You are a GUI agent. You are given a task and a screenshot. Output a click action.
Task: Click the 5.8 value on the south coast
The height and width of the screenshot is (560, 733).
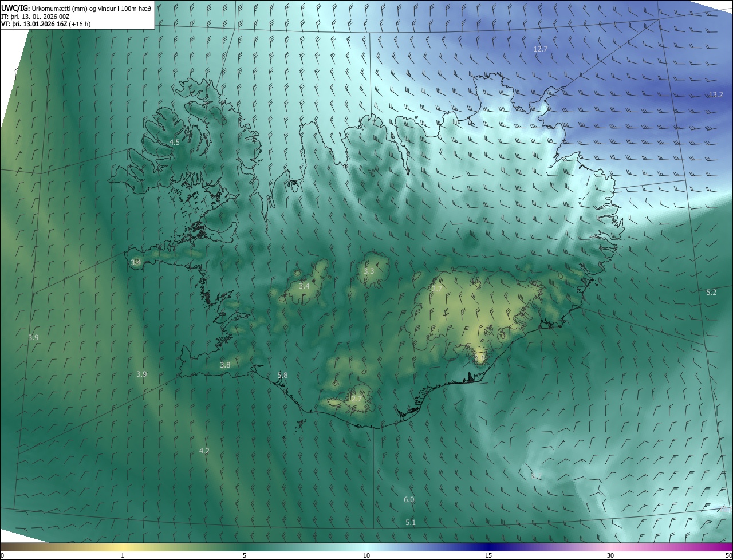pos(282,375)
